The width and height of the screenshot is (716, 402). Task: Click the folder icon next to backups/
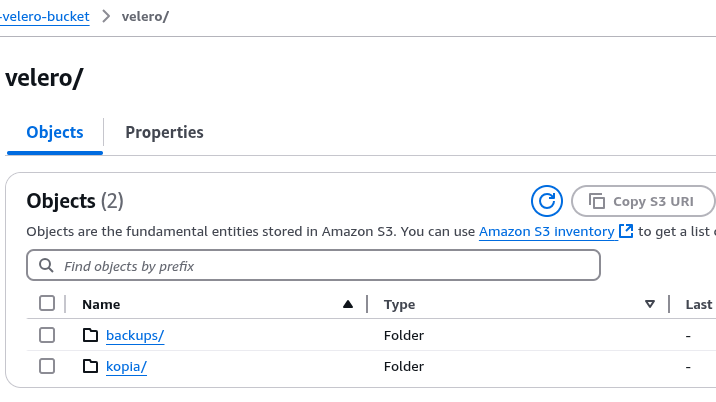(x=91, y=335)
